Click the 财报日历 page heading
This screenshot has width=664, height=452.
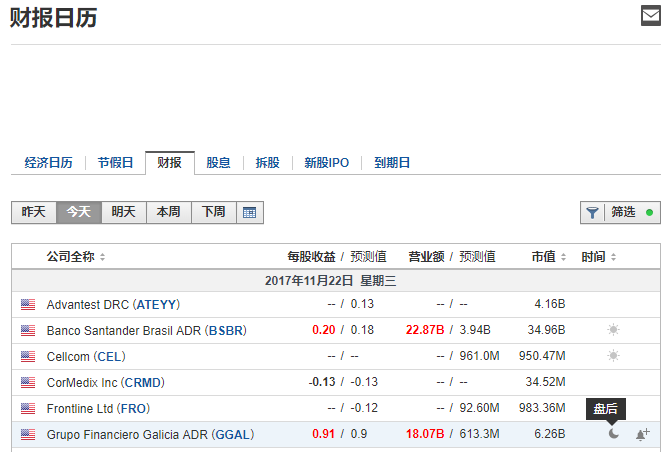point(53,18)
